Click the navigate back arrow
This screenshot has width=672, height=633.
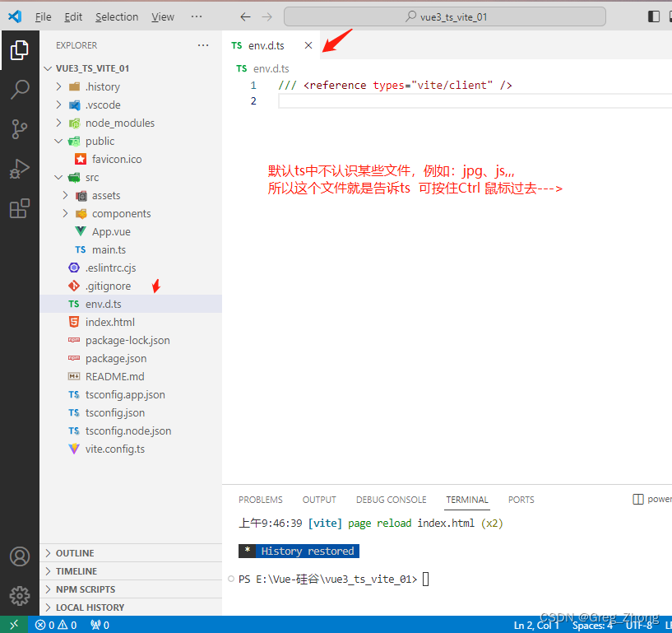[244, 16]
